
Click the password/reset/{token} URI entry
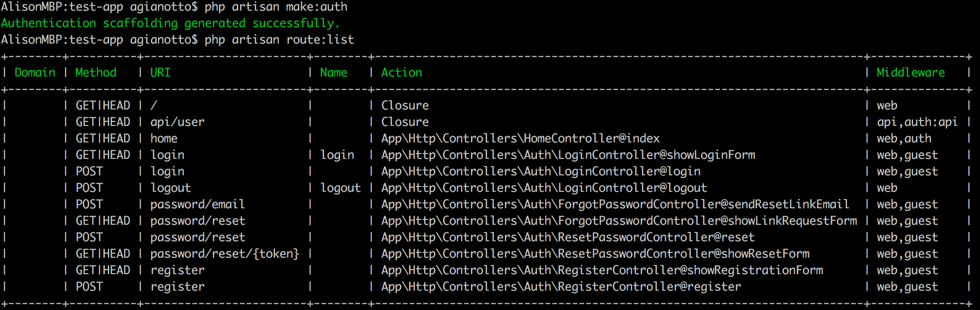pos(225,254)
